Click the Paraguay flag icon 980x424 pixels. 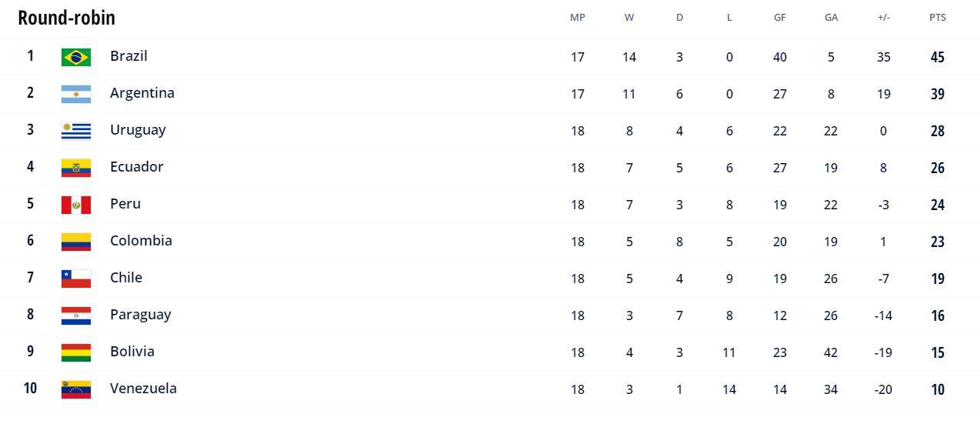point(76,315)
